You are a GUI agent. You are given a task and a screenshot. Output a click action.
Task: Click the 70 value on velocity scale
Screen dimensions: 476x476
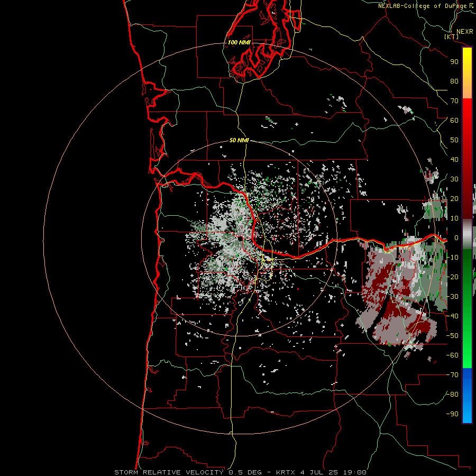(x=454, y=101)
